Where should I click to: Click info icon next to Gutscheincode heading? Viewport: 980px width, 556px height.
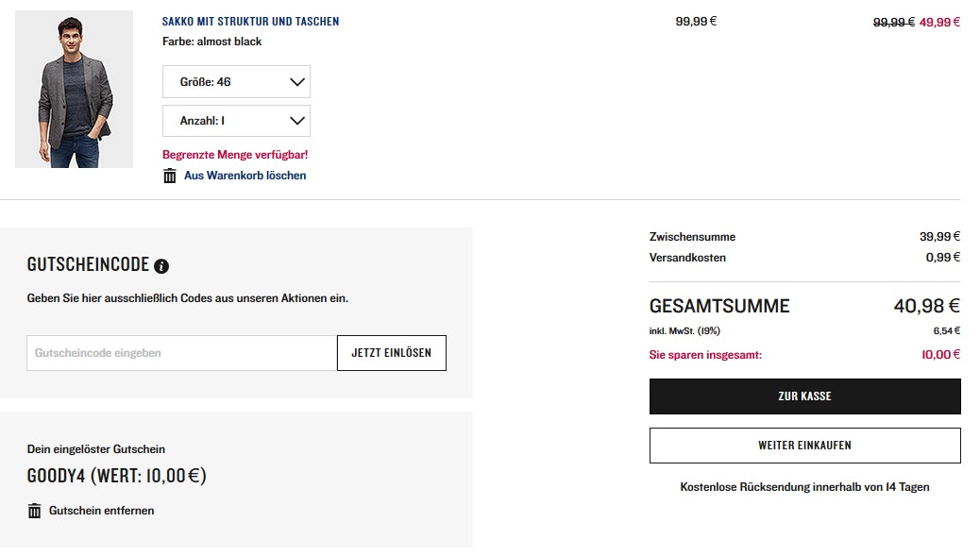click(161, 266)
